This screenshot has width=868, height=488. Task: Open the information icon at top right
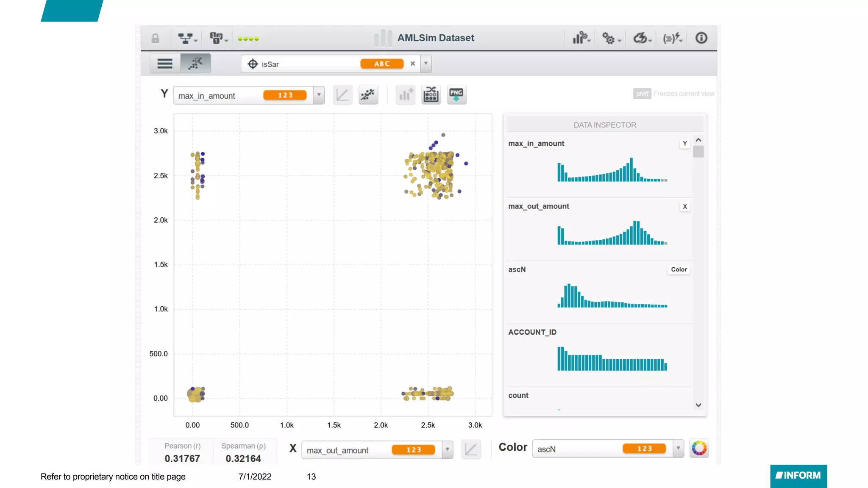701,38
